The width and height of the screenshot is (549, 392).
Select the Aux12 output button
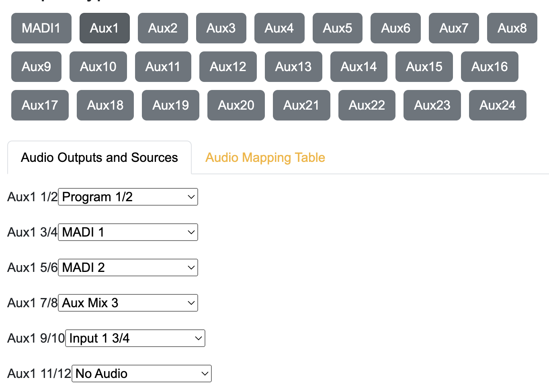point(228,67)
